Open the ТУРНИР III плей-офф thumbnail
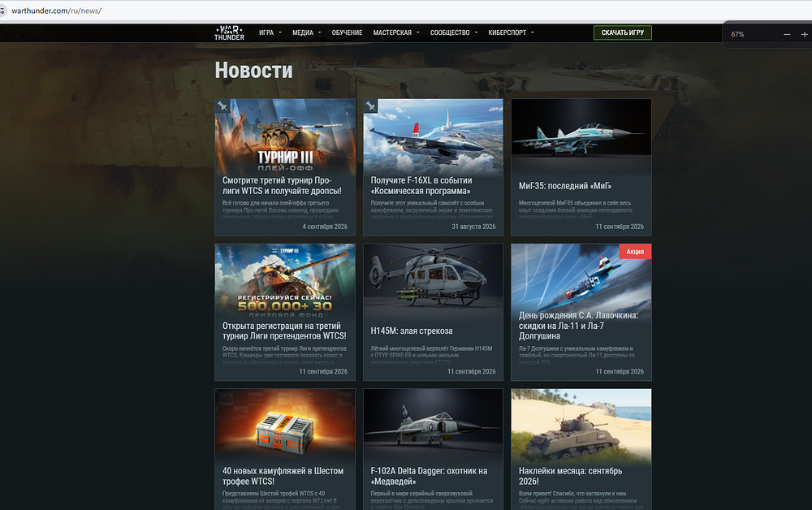Viewport: 812px width, 510px height. [285, 136]
